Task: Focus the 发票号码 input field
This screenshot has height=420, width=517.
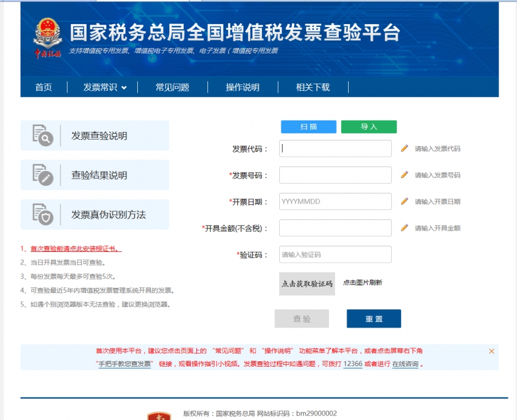Action: pos(335,175)
